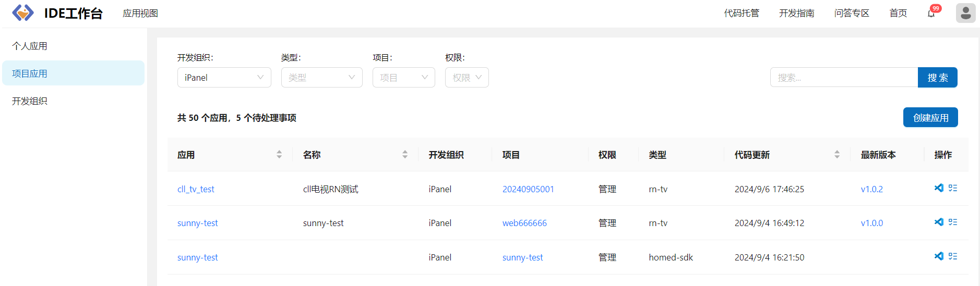
Task: Click the user avatar icon
Action: click(965, 13)
